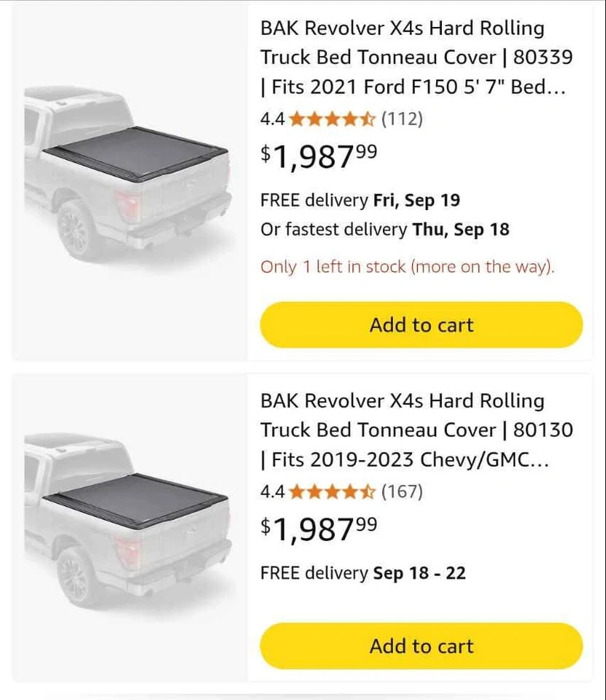Click the 4.4 rating number above the 112 reviews

tap(273, 119)
